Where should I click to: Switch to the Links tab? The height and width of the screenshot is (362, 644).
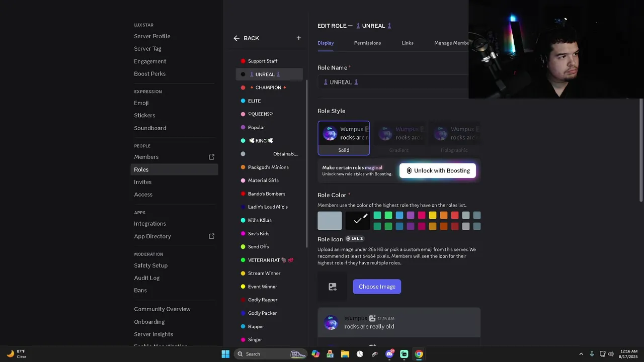click(408, 43)
